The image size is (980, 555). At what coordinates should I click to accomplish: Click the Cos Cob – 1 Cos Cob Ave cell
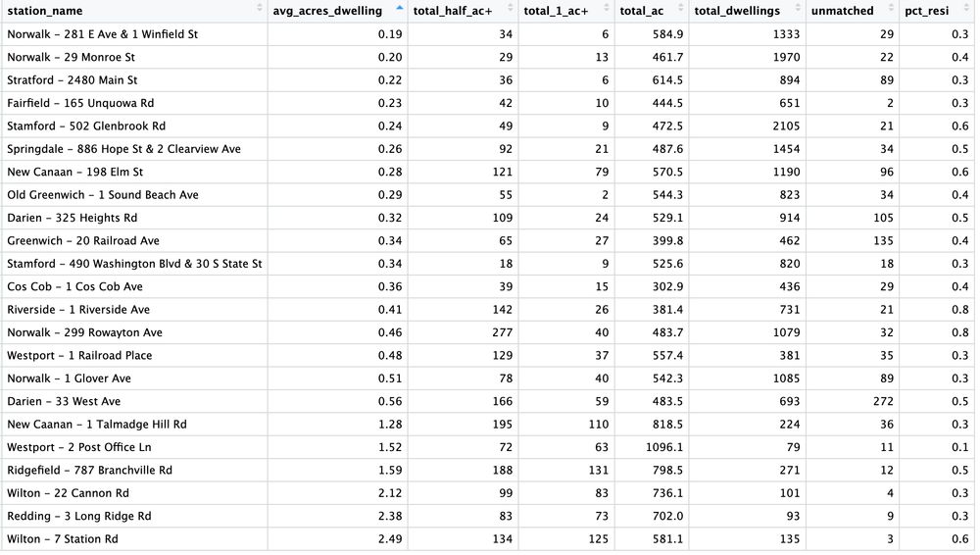pos(134,286)
